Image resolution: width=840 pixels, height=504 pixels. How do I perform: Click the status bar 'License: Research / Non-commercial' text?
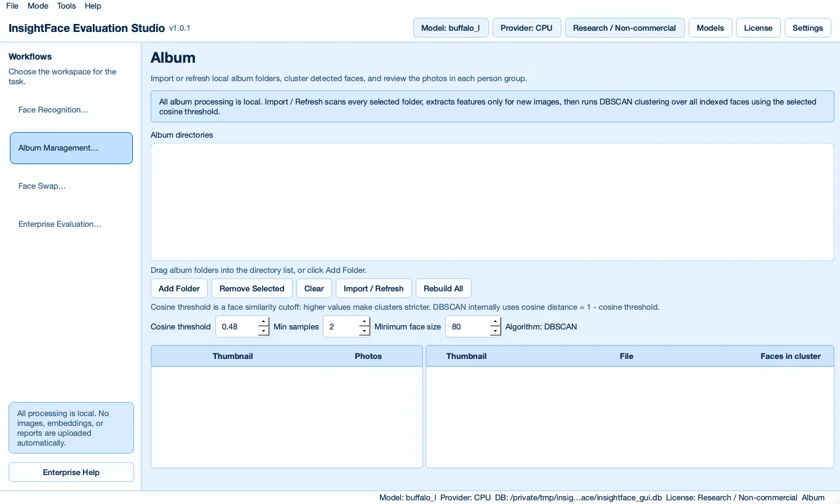tap(732, 497)
